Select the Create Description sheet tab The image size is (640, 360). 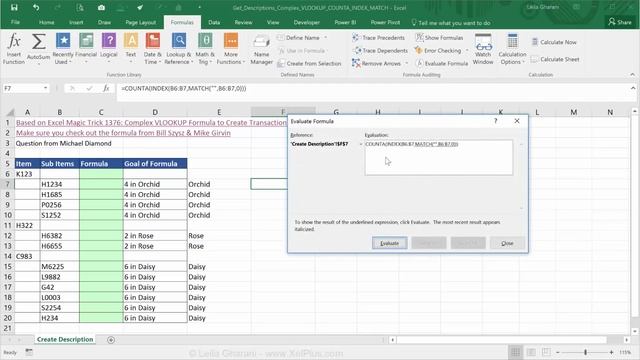(x=65, y=340)
